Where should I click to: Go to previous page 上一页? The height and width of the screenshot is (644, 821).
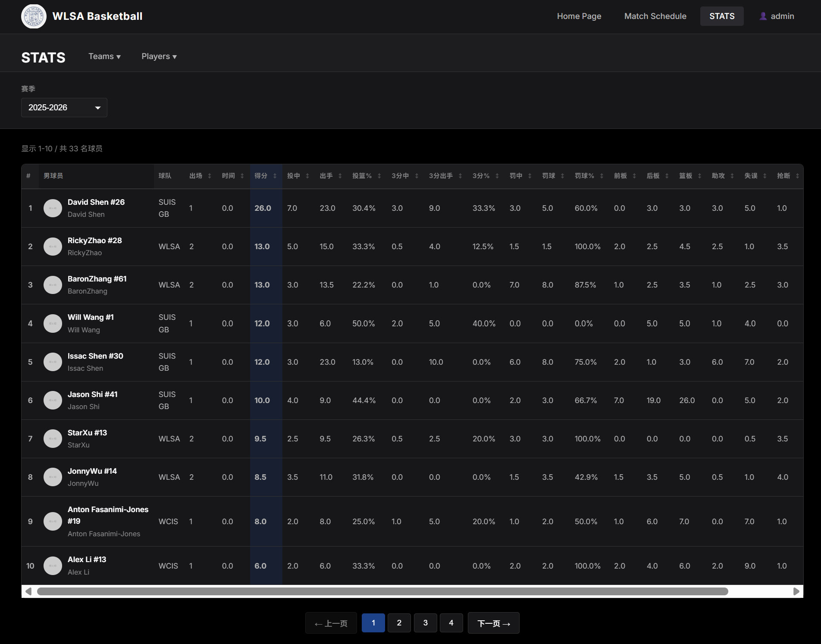point(331,623)
